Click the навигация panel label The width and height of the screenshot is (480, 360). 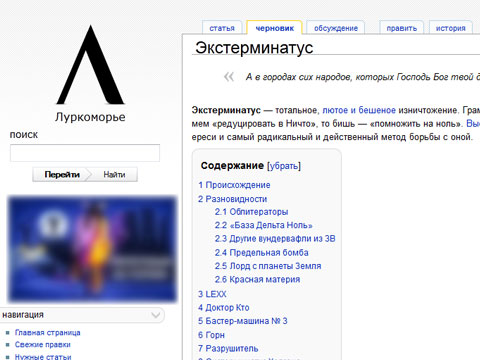pos(23,315)
